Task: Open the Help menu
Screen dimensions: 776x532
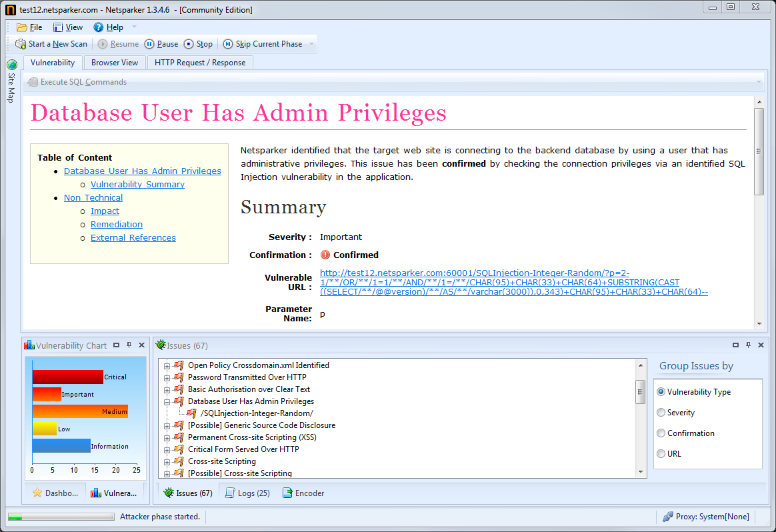Action: [x=109, y=27]
